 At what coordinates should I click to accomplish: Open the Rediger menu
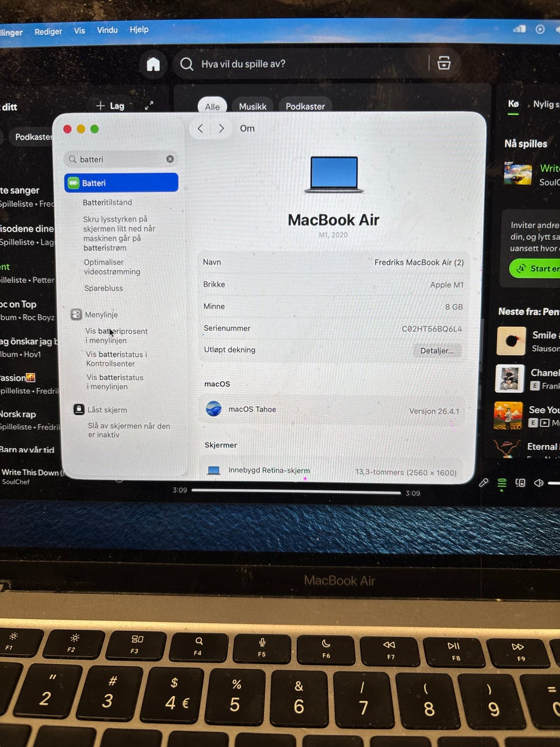coord(48,32)
